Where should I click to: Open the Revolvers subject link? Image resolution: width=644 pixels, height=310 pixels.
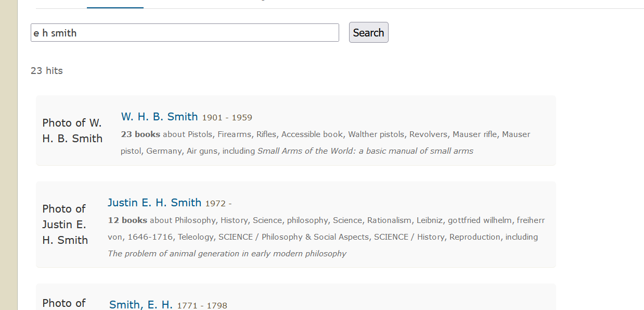coord(428,134)
